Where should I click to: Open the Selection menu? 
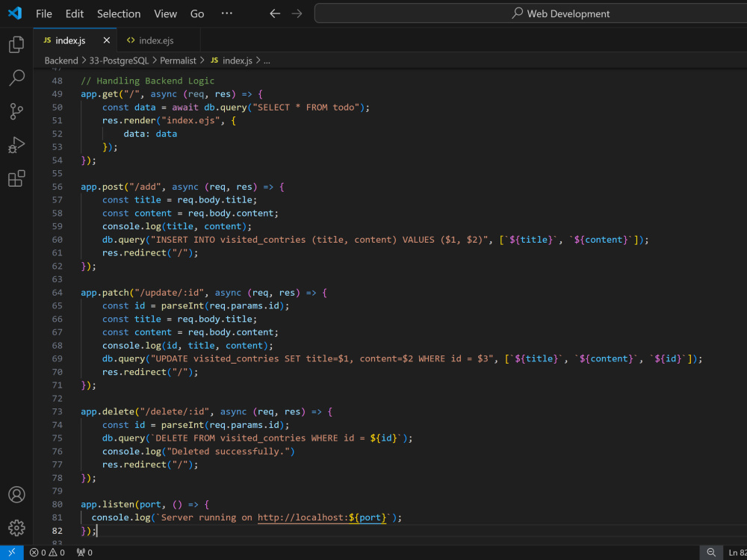point(119,13)
